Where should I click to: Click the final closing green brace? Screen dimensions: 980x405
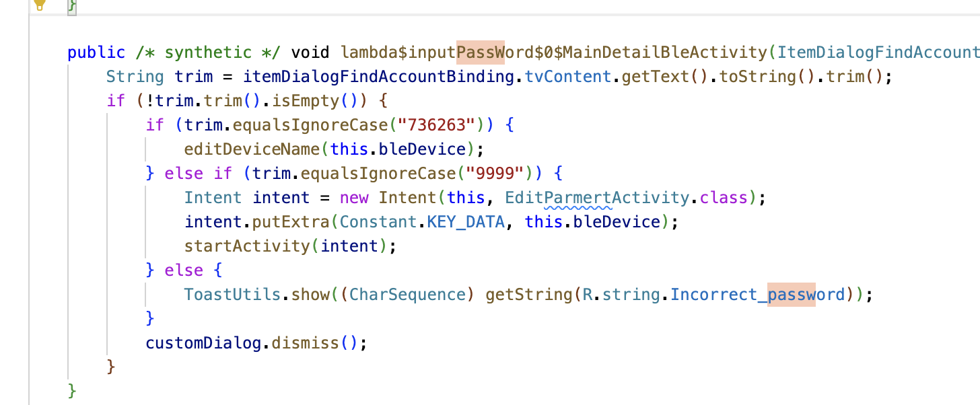[72, 392]
